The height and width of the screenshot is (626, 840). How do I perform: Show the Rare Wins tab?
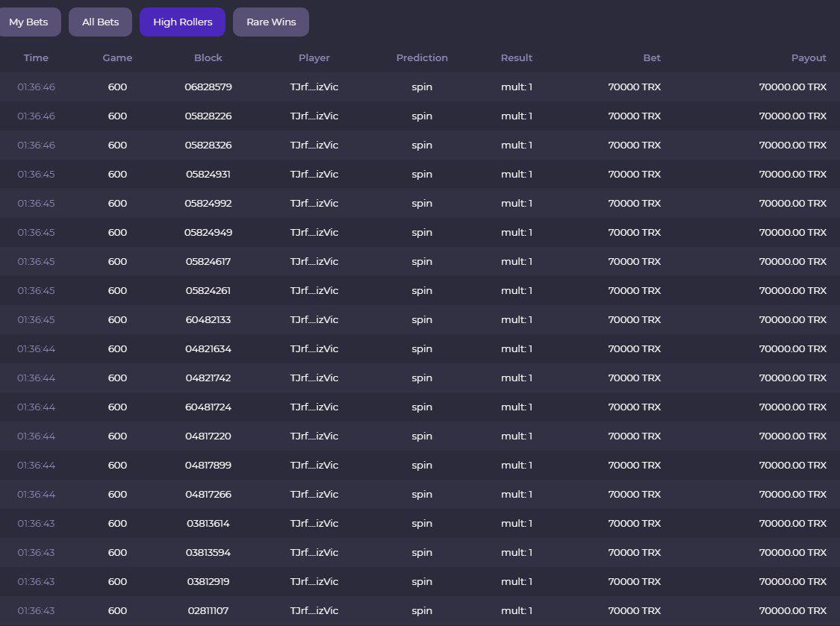click(271, 22)
